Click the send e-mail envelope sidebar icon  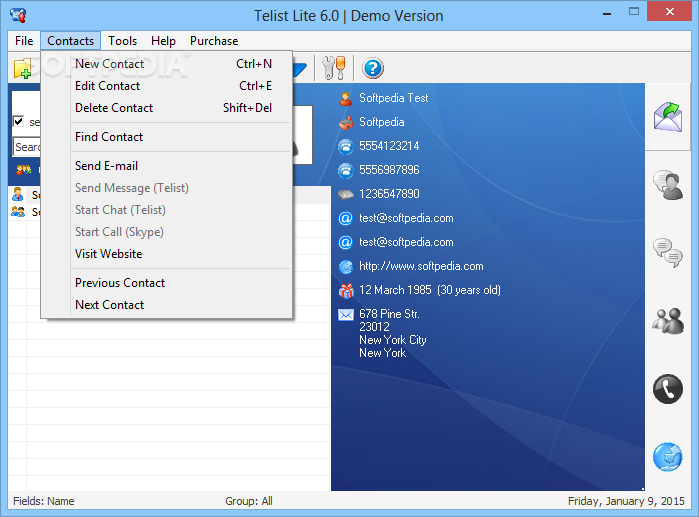[668, 117]
